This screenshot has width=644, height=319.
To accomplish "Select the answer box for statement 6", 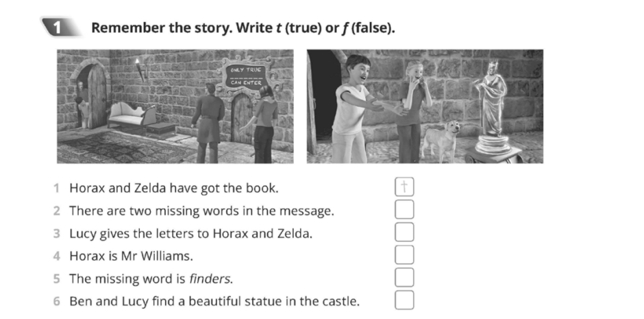I will [404, 300].
